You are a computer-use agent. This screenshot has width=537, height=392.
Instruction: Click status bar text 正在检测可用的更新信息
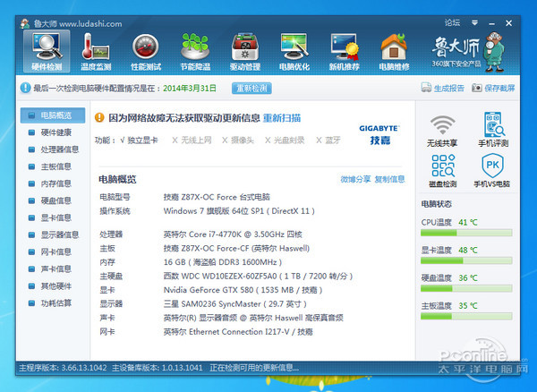(x=254, y=368)
